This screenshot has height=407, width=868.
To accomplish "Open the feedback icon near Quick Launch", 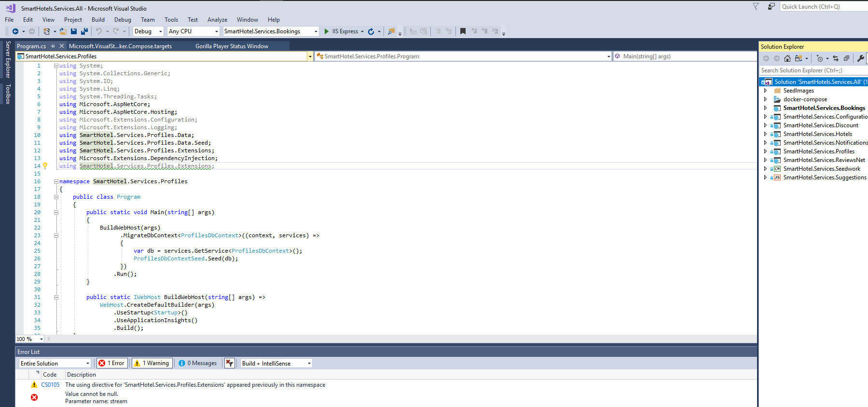I will click(x=772, y=6).
